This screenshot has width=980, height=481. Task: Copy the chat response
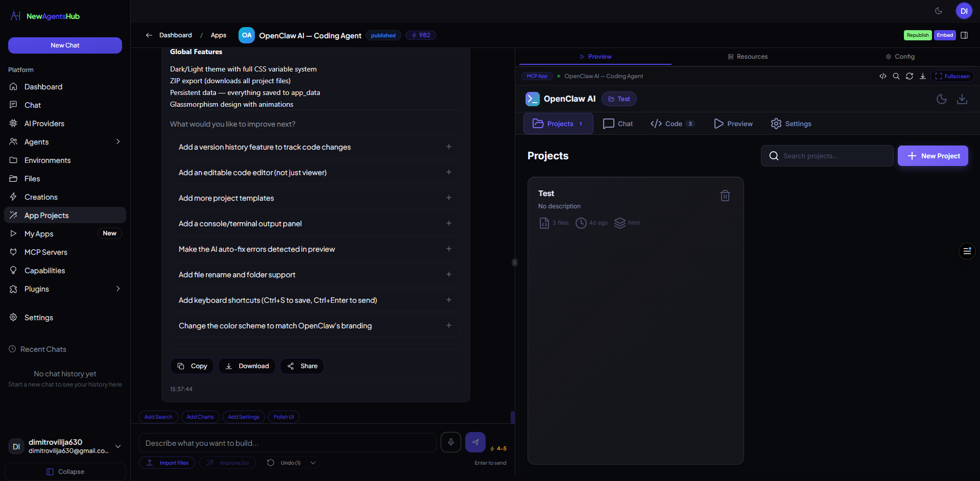pos(192,366)
